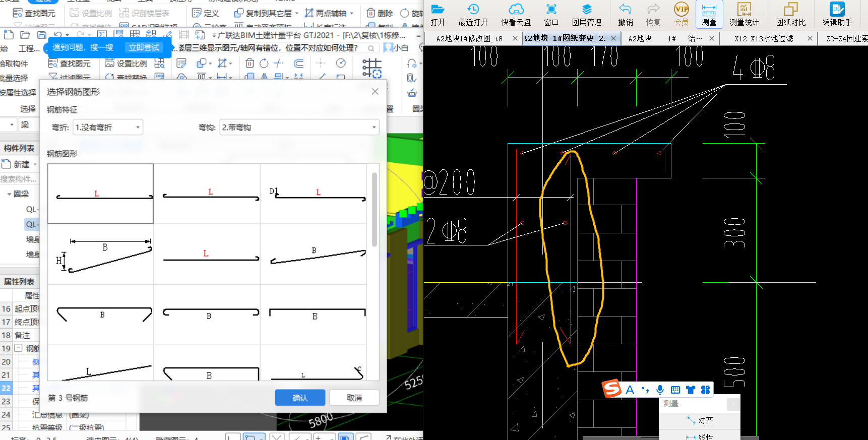Click 新建 in 构件列表
The image size is (868, 440).
16,164
